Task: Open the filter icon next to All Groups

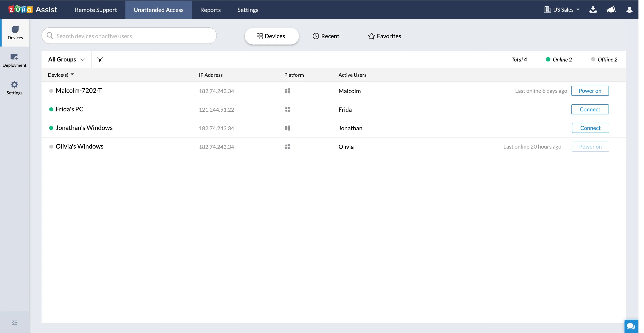Action: click(x=100, y=59)
